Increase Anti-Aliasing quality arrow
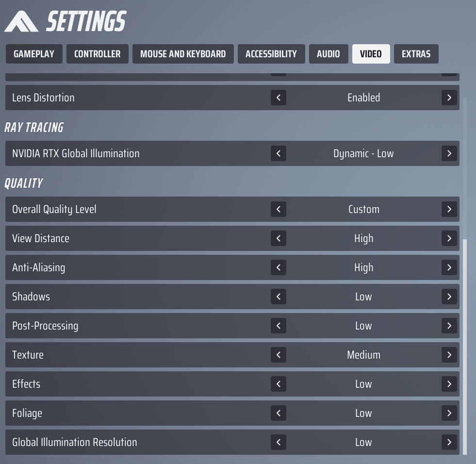Screen dimensions: 476x464 tap(449, 267)
